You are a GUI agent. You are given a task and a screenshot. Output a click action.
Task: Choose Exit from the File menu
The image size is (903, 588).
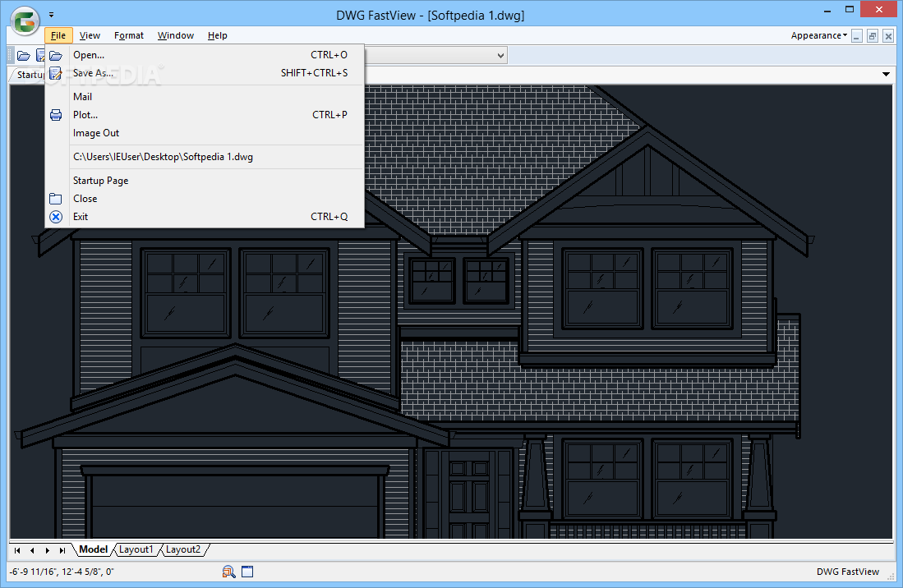(205, 217)
